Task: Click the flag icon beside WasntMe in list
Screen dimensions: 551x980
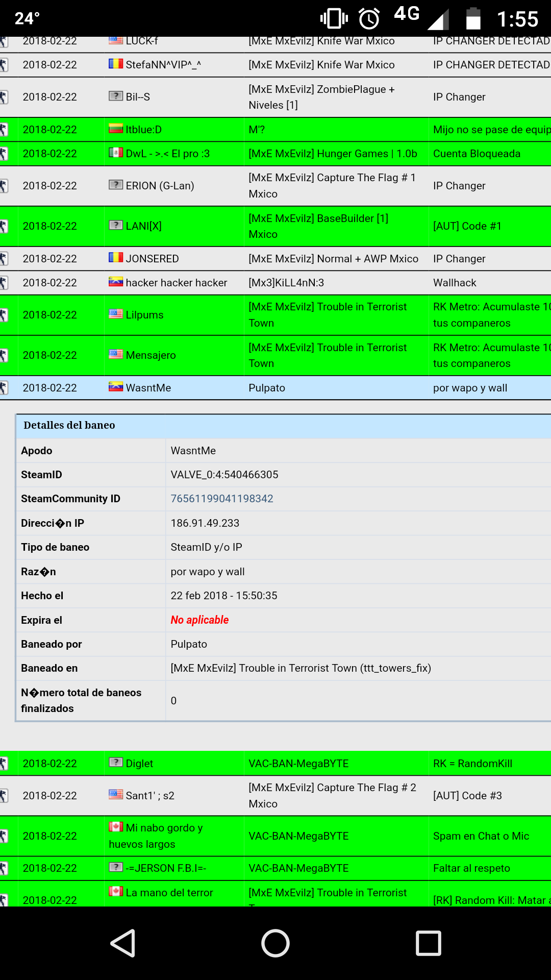Action: pos(116,387)
